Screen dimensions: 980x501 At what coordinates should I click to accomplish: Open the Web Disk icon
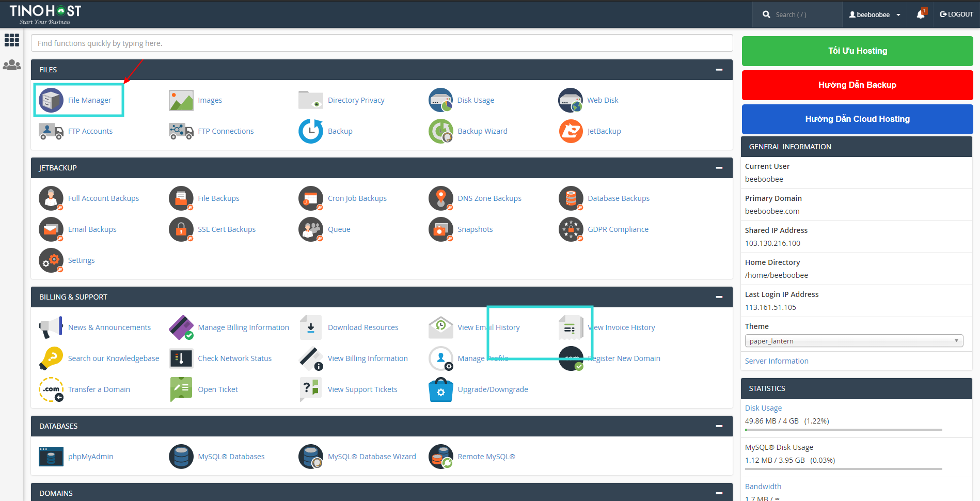pos(571,100)
